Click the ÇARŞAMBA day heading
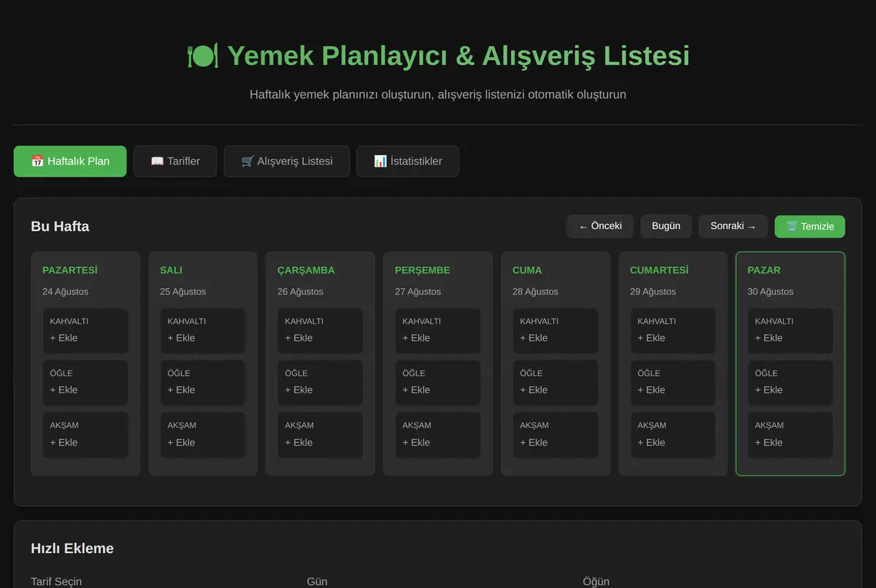The height and width of the screenshot is (588, 876). point(306,270)
